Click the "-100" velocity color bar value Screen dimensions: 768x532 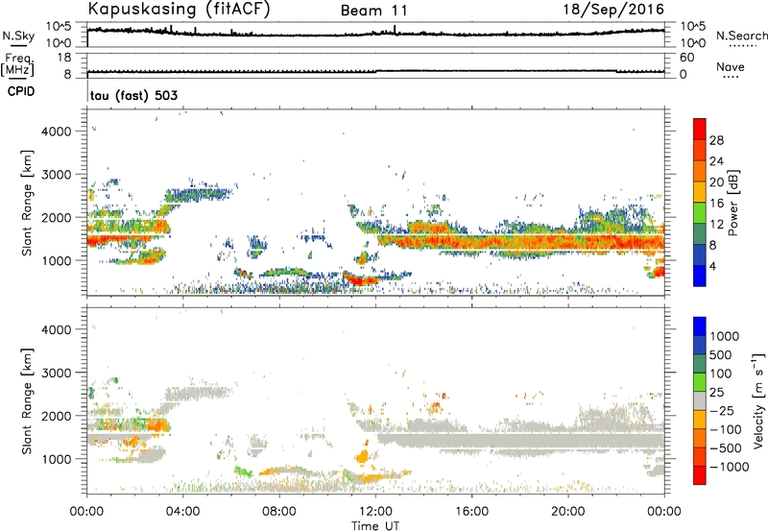pyautogui.click(x=725, y=429)
